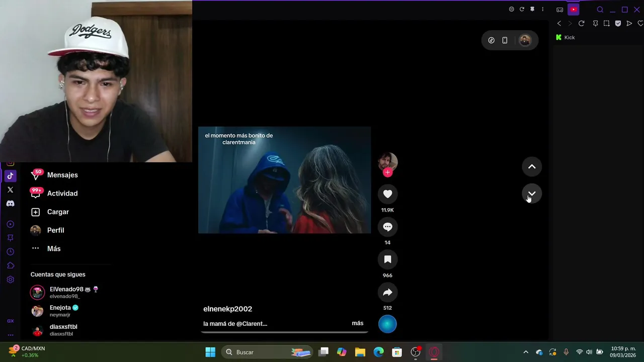
Task: Switch to the YouTube tab
Action: click(574, 9)
